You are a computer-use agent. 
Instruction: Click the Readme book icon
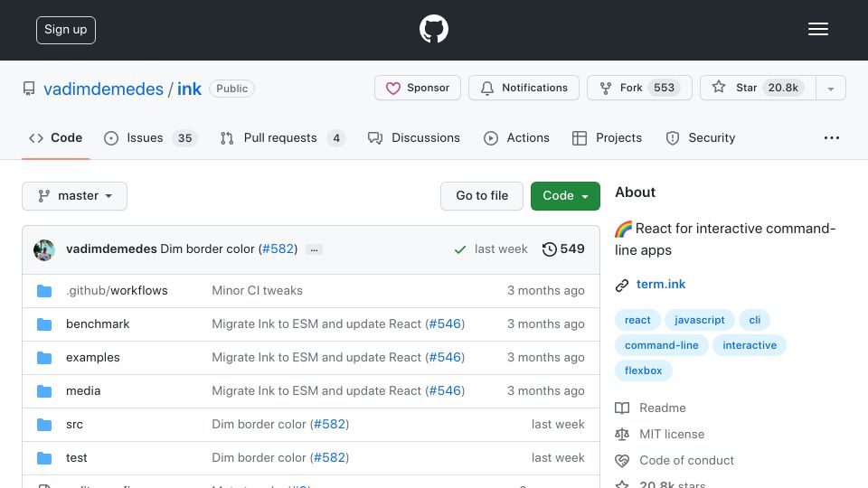click(x=622, y=408)
